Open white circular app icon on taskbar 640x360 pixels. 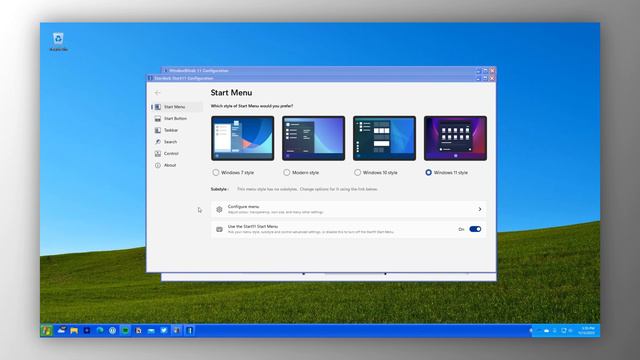(x=112, y=331)
